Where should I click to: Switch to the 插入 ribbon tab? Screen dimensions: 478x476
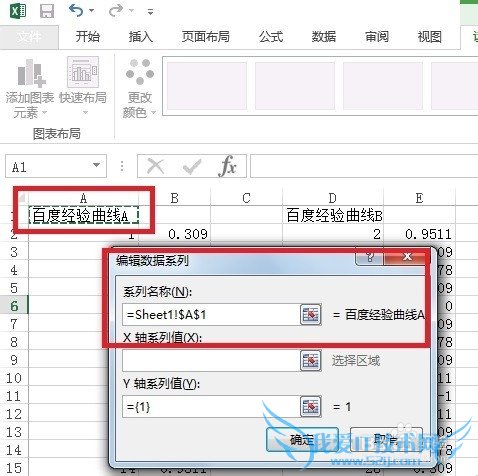(141, 36)
